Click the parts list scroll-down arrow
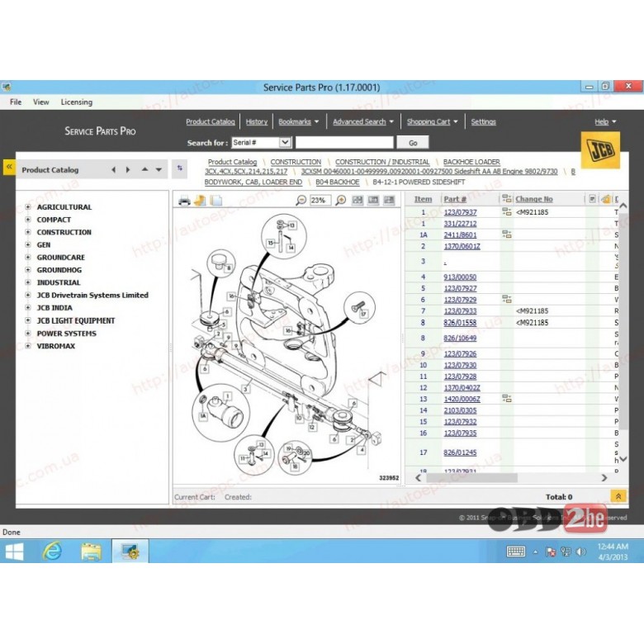 [x=623, y=459]
